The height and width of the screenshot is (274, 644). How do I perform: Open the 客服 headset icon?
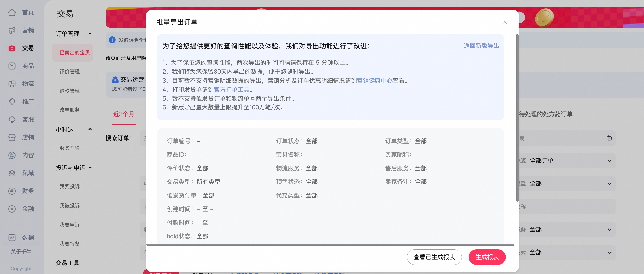click(12, 120)
